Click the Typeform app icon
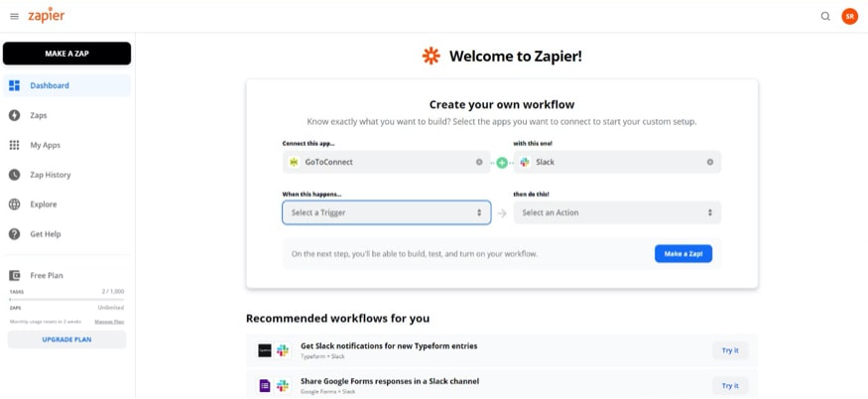 point(265,350)
